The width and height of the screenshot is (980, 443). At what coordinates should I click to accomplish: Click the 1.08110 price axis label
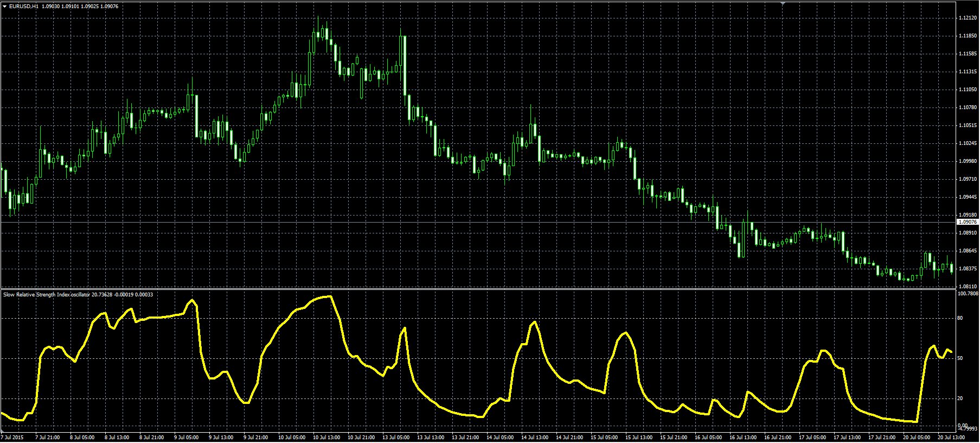pyautogui.click(x=968, y=286)
